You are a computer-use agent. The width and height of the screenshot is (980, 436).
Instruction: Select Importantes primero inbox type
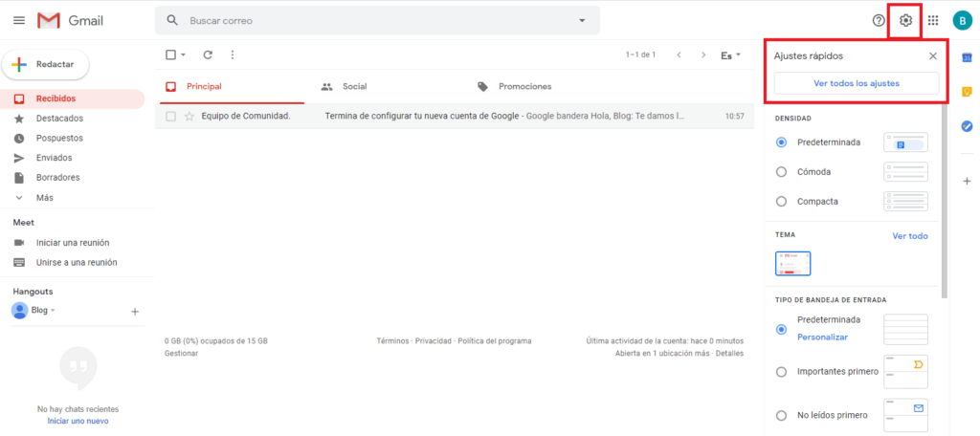(x=782, y=371)
